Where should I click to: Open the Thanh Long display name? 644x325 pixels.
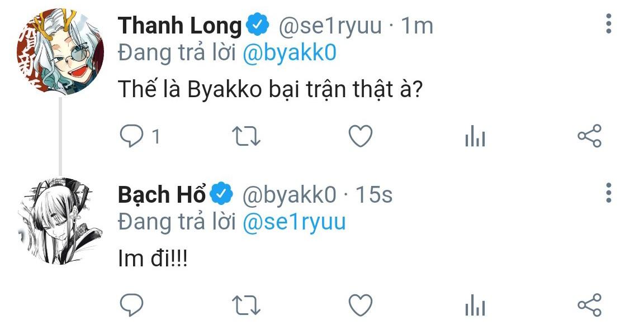tap(180, 26)
